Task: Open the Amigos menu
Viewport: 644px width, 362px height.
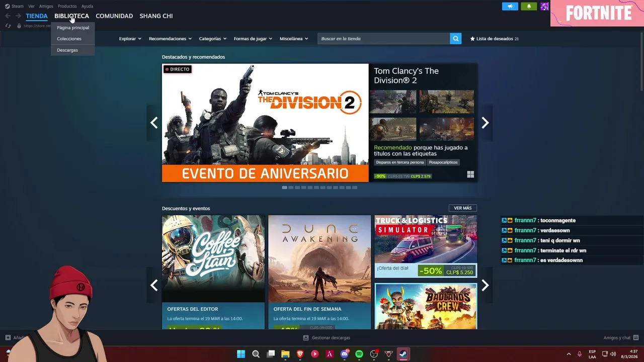Action: point(46,7)
